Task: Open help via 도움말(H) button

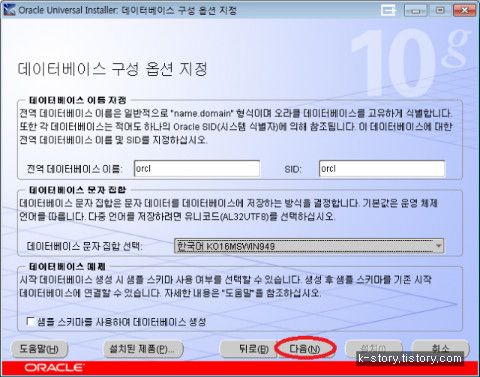Action: pyautogui.click(x=39, y=349)
